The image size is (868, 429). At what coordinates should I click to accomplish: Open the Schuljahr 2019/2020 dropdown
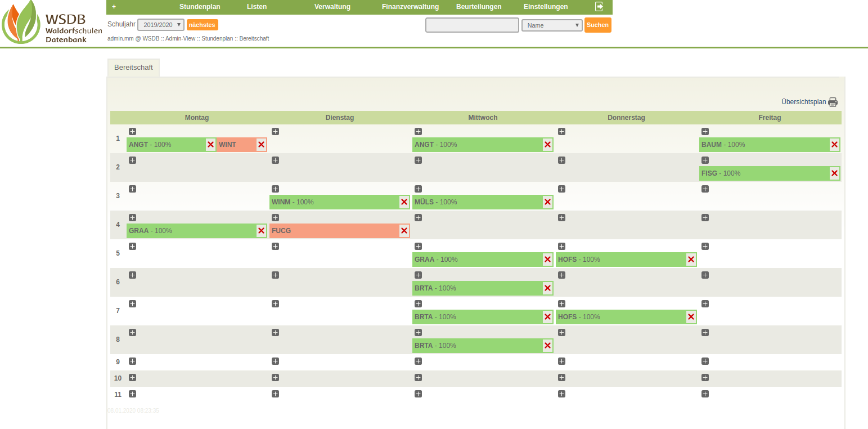pyautogui.click(x=161, y=25)
